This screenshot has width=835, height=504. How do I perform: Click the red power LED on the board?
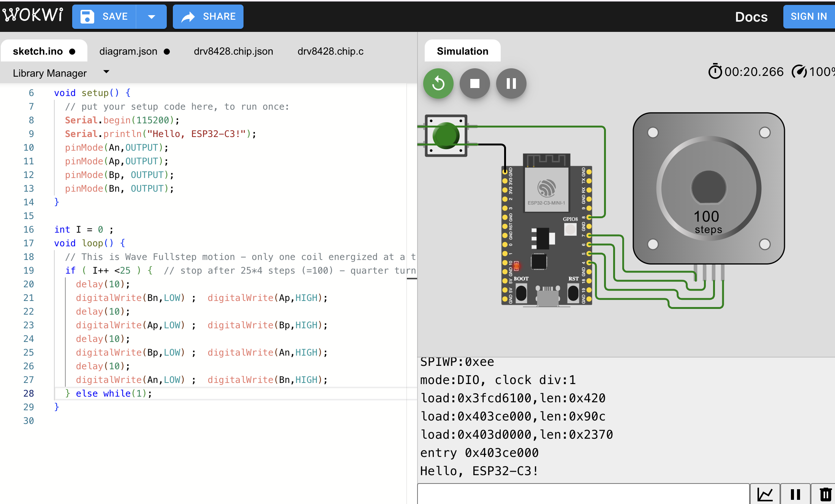click(x=516, y=266)
